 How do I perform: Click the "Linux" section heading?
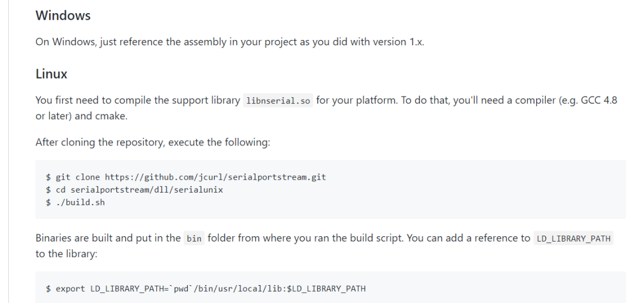(51, 74)
